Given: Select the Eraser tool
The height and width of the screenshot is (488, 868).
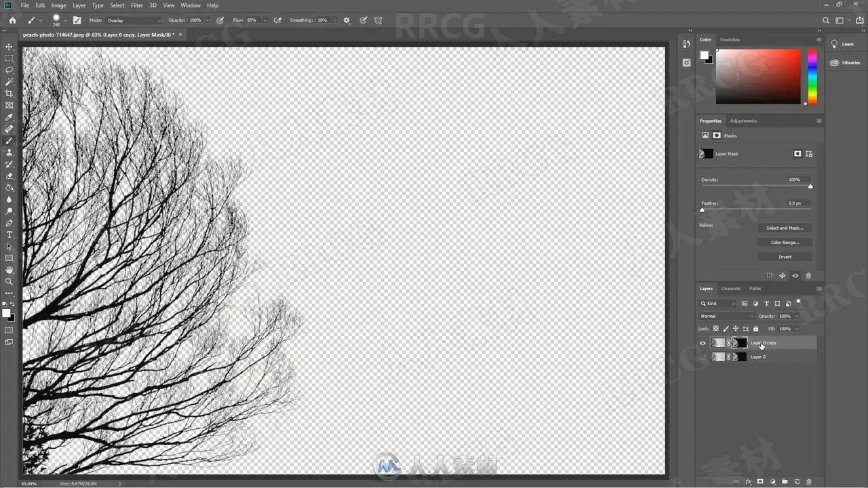Looking at the screenshot, I should point(9,176).
